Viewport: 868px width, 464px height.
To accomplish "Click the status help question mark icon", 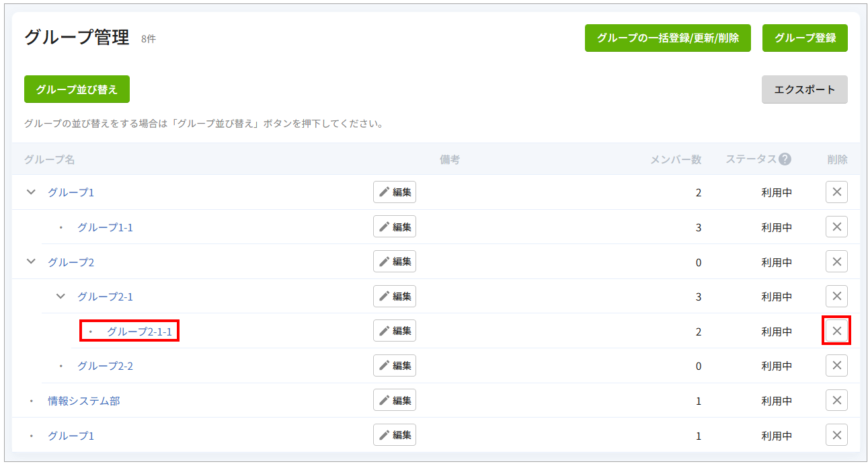I will 785,159.
